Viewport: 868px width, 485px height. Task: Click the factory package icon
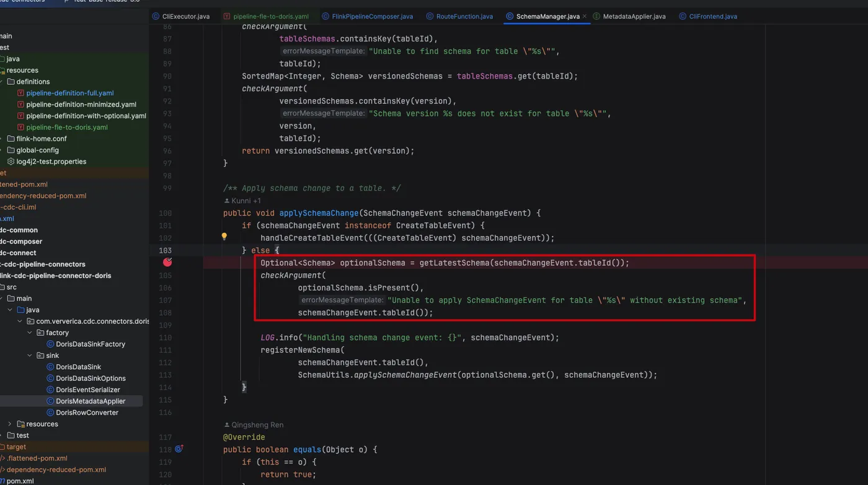coord(40,333)
